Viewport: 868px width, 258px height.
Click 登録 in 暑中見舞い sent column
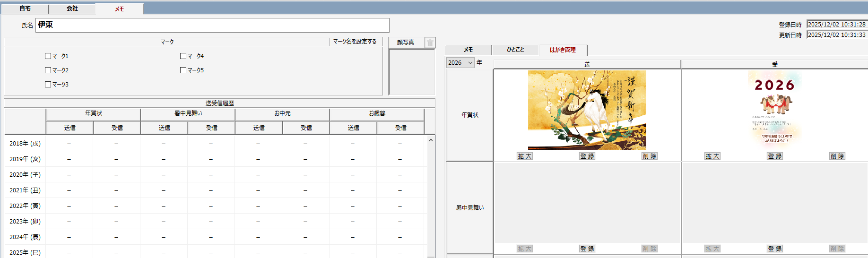[587, 249]
